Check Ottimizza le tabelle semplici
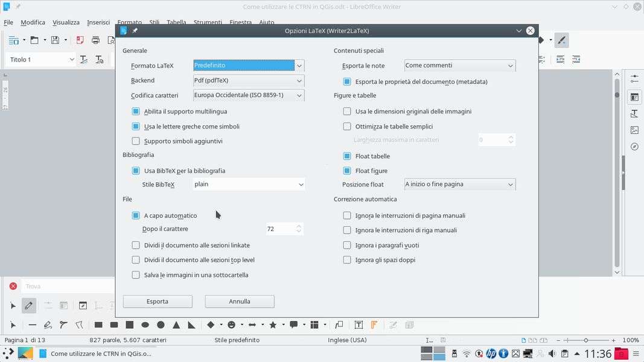Screen dimensions: 644x362 (x=347, y=127)
